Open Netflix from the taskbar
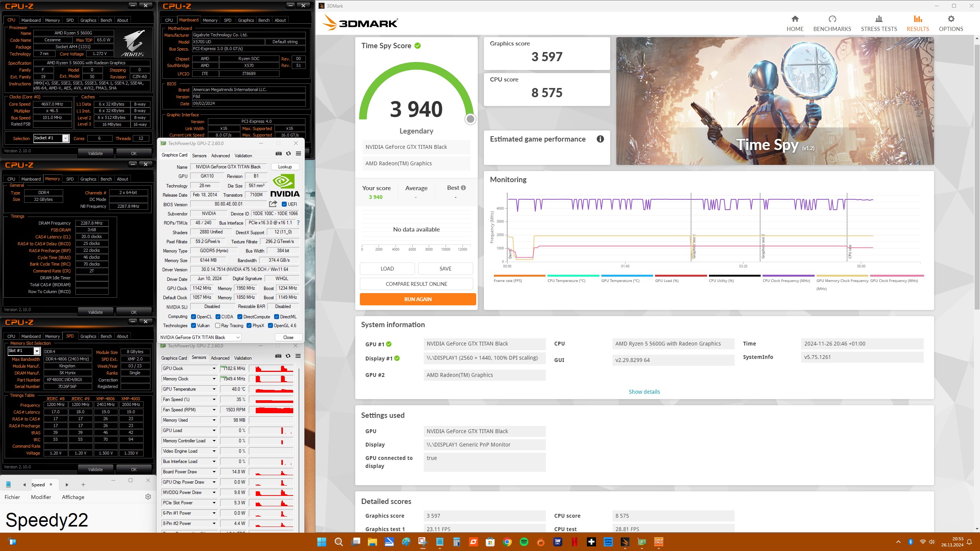980x551 pixels. [575, 542]
